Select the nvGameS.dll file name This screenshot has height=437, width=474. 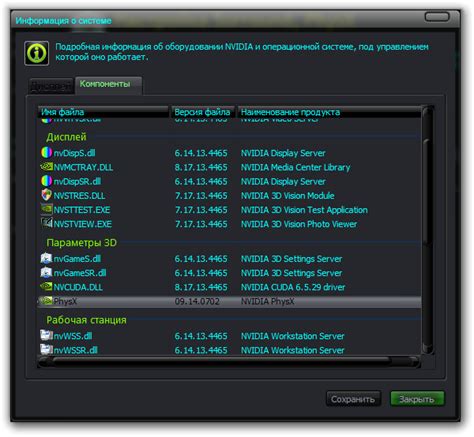click(77, 259)
